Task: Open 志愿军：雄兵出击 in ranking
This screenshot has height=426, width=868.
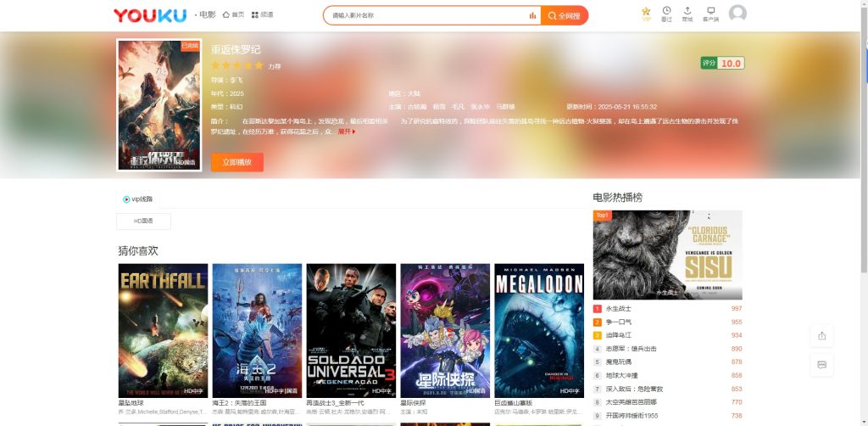Action: pos(631,349)
